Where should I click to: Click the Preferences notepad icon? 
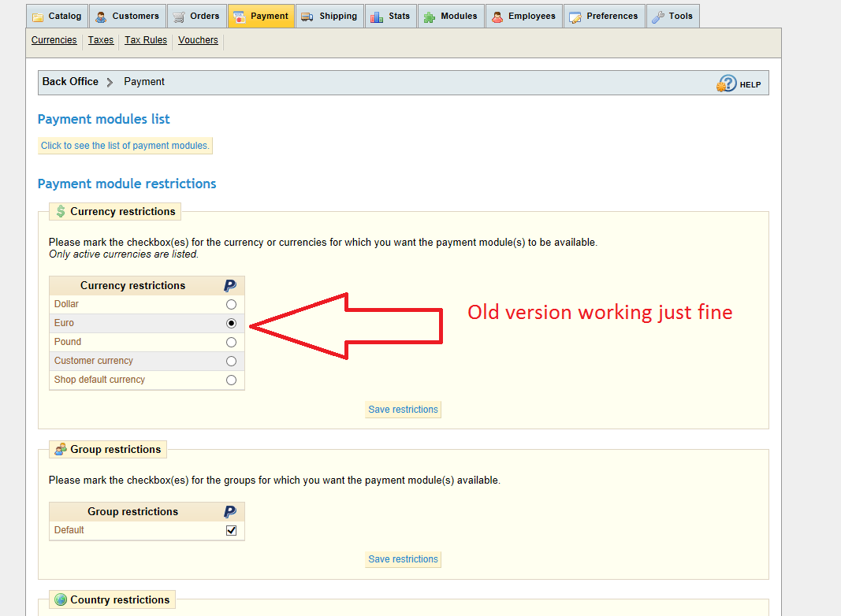575,17
